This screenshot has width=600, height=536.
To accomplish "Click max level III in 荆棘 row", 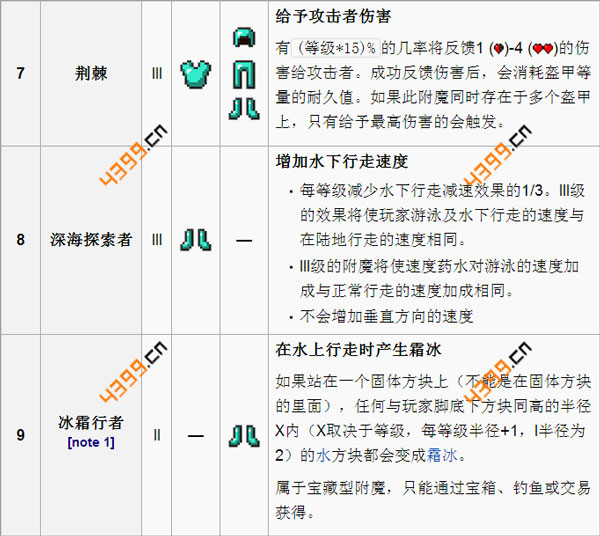I will [157, 73].
